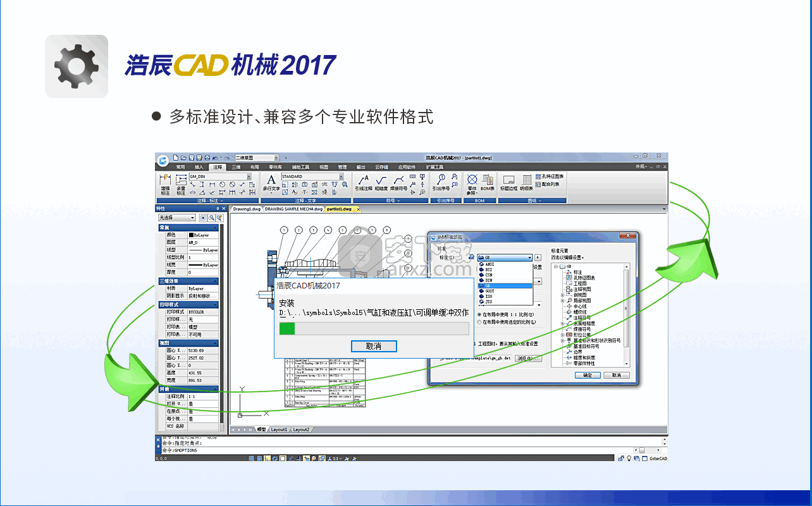The width and height of the screenshot is (812, 506).
Task: Click the 浏览 browse button in dialog
Action: point(529,358)
